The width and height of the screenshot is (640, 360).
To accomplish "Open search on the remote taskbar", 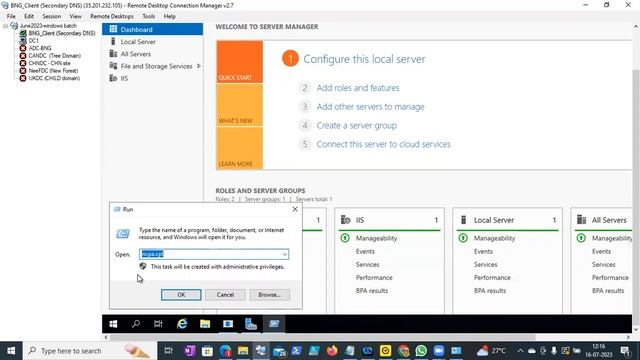I will [136, 324].
